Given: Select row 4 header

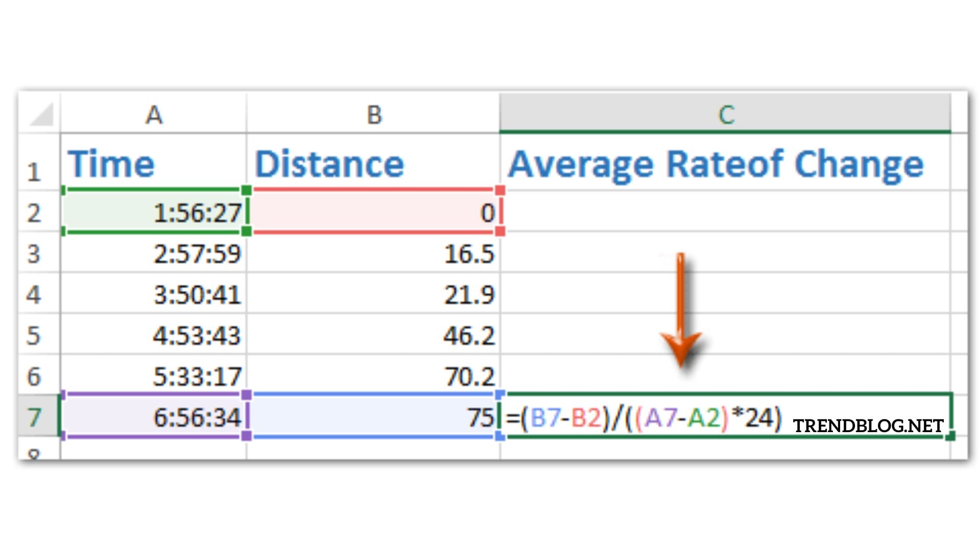Looking at the screenshot, I should click(x=34, y=294).
